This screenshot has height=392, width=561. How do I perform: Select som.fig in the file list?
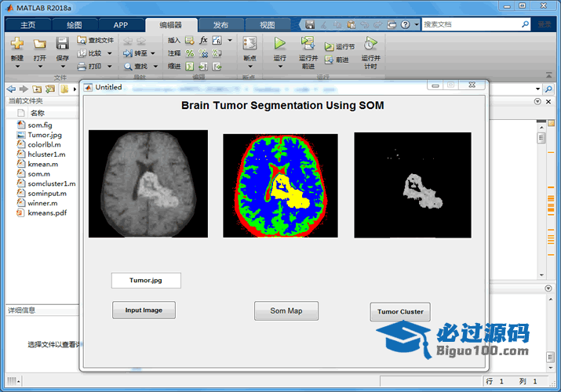pyautogui.click(x=40, y=125)
